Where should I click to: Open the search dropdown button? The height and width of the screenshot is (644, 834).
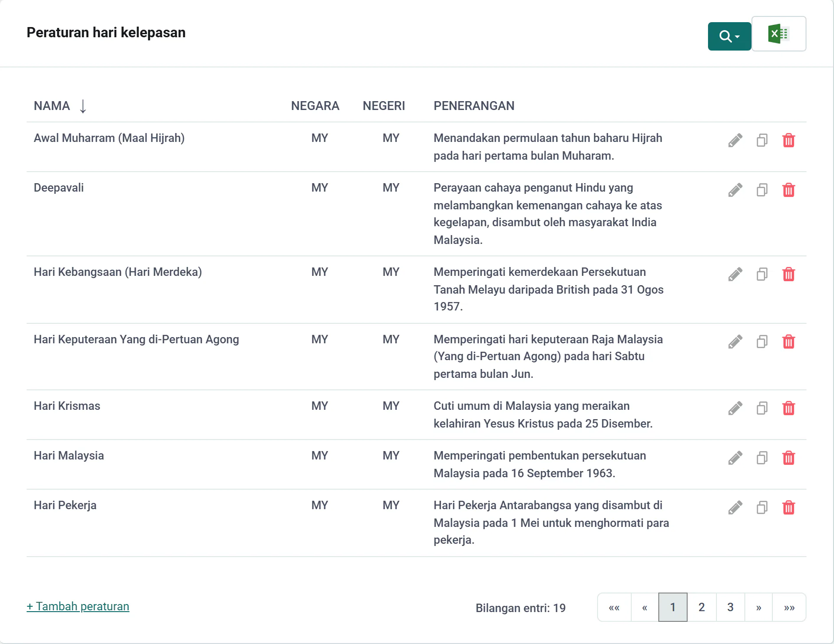pyautogui.click(x=729, y=36)
